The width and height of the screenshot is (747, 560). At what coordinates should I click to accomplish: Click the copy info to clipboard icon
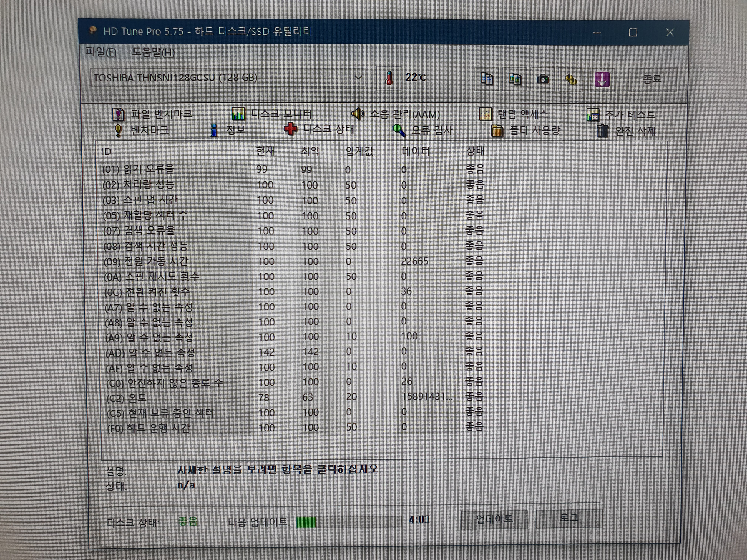[486, 79]
